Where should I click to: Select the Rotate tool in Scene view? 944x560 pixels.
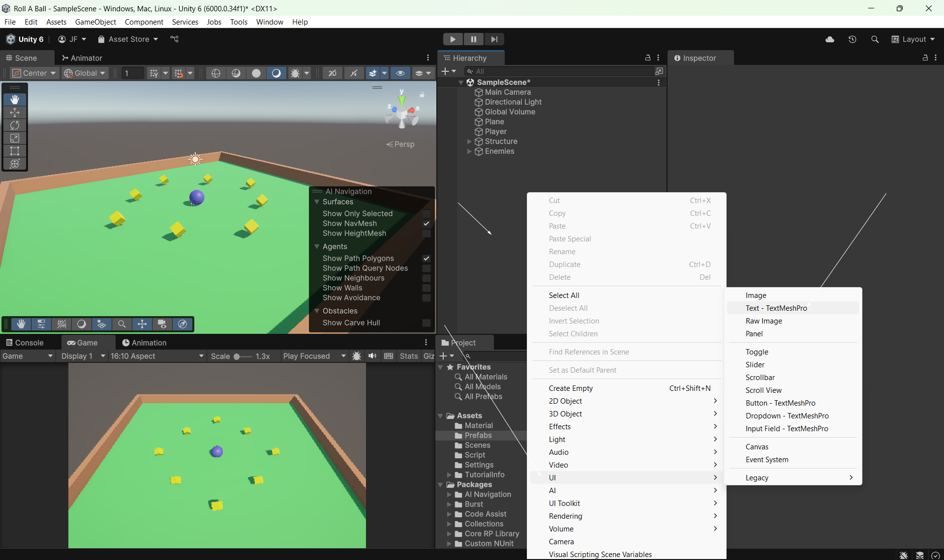[15, 125]
